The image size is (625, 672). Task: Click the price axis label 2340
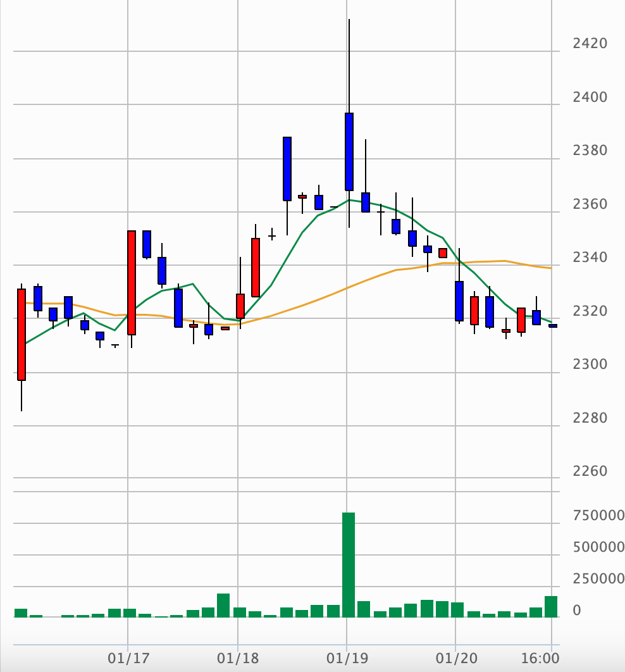[x=590, y=257]
